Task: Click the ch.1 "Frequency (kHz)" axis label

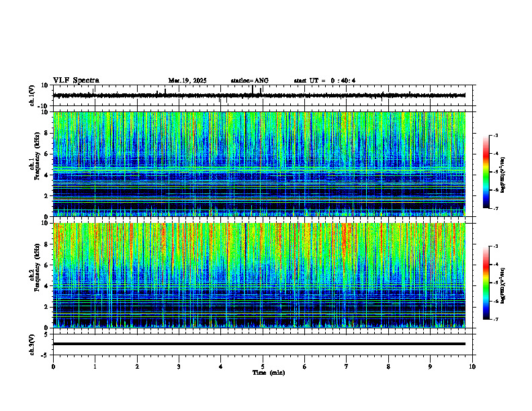Action: pyautogui.click(x=38, y=156)
